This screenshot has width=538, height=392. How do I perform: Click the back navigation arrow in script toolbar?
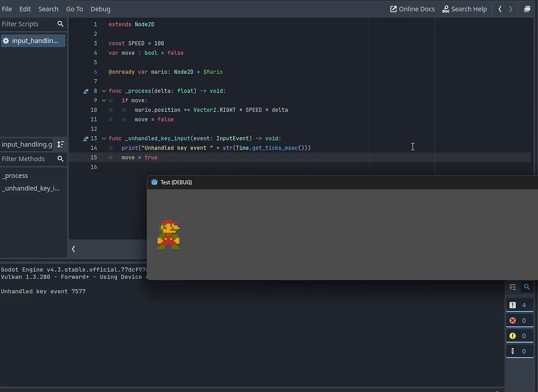click(500, 9)
